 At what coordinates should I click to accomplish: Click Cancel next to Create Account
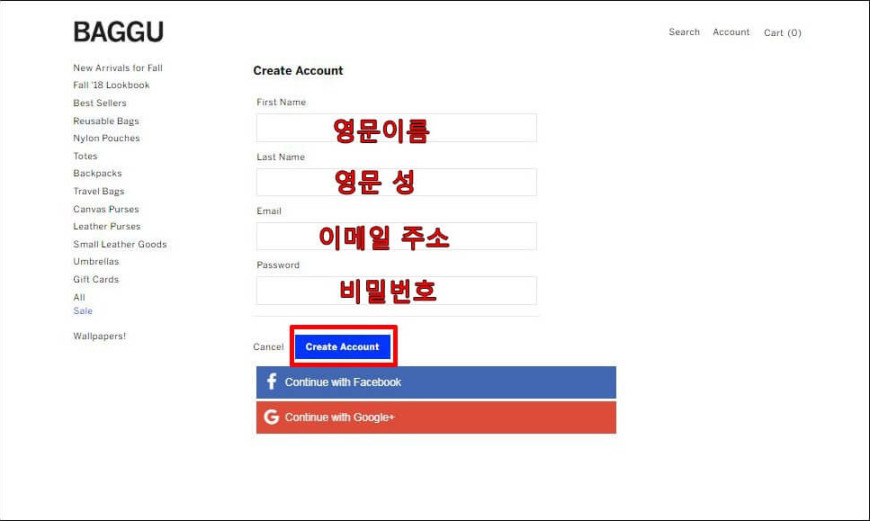pos(268,347)
